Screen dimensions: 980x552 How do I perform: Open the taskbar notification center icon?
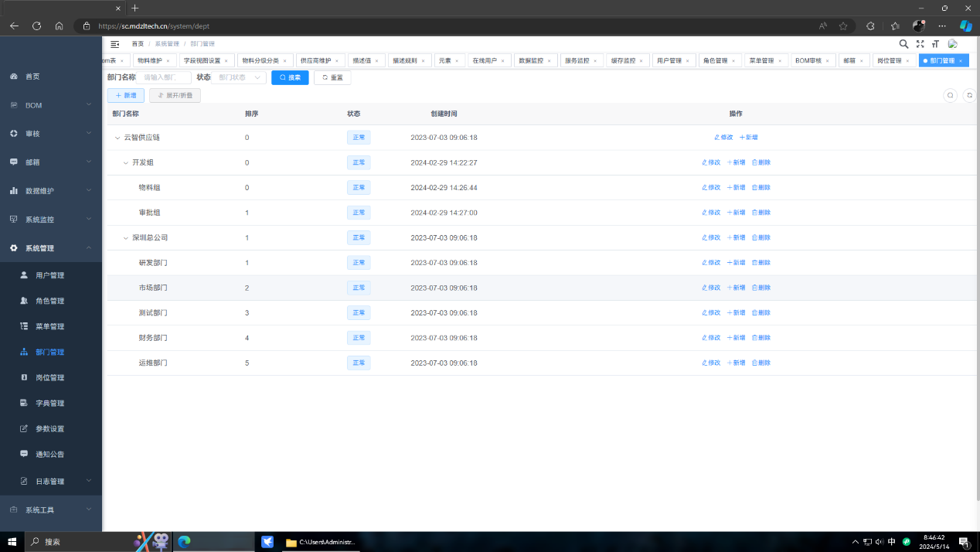965,542
